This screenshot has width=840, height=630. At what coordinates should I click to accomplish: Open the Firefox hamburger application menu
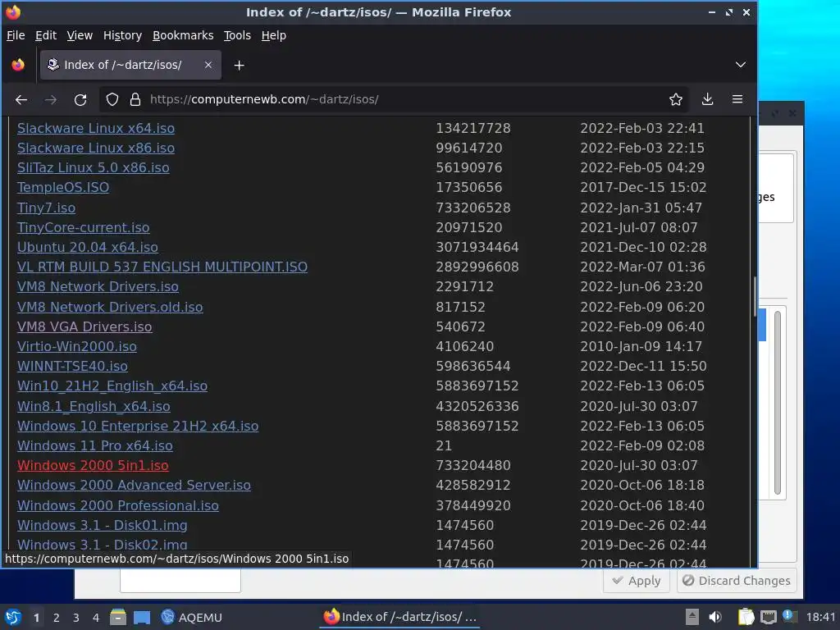coord(737,99)
